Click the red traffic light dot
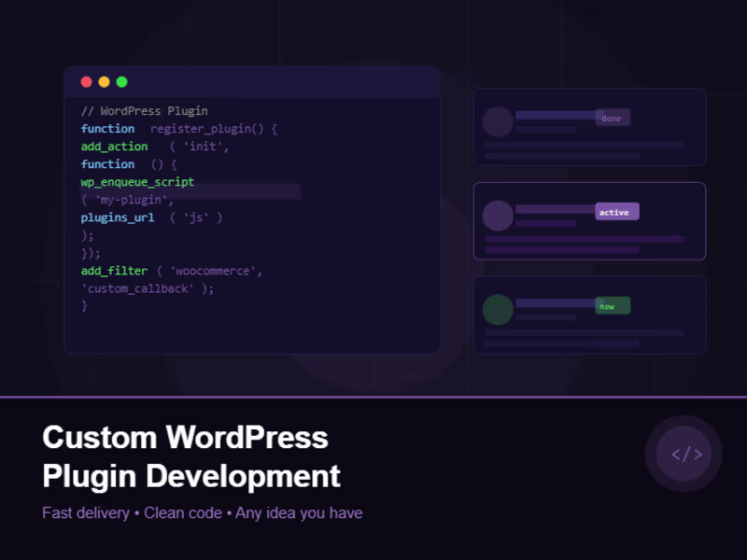This screenshot has height=560, width=747. coord(86,81)
